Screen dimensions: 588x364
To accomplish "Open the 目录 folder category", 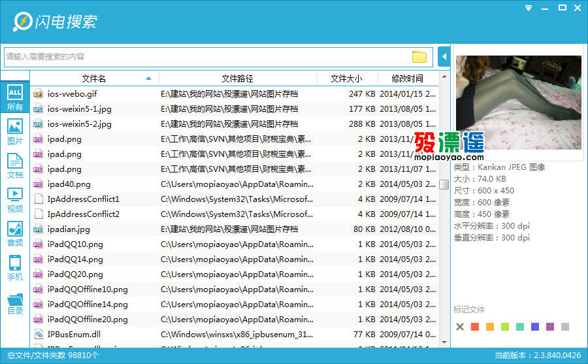I will tap(14, 303).
